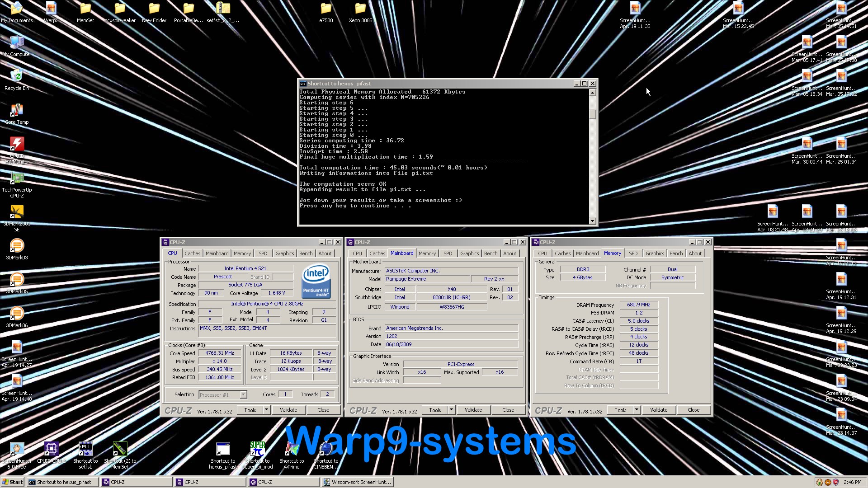
Task: Launch TechPowerUp GPU-Z shortcut
Action: [x=17, y=184]
